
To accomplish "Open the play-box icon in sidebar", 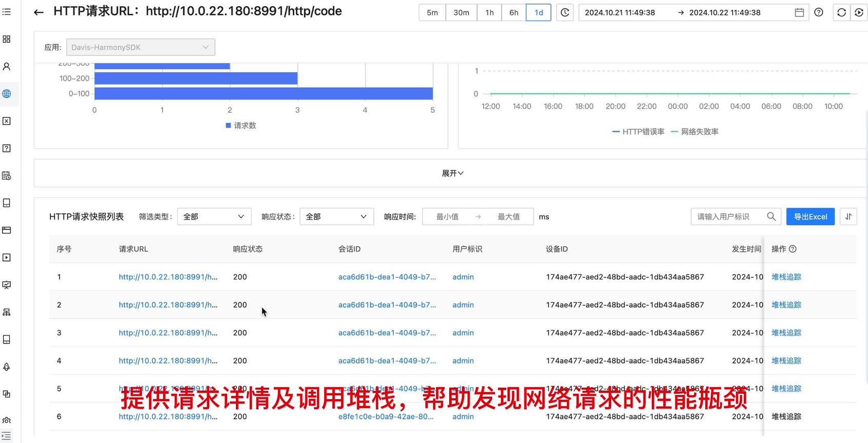I will point(7,257).
